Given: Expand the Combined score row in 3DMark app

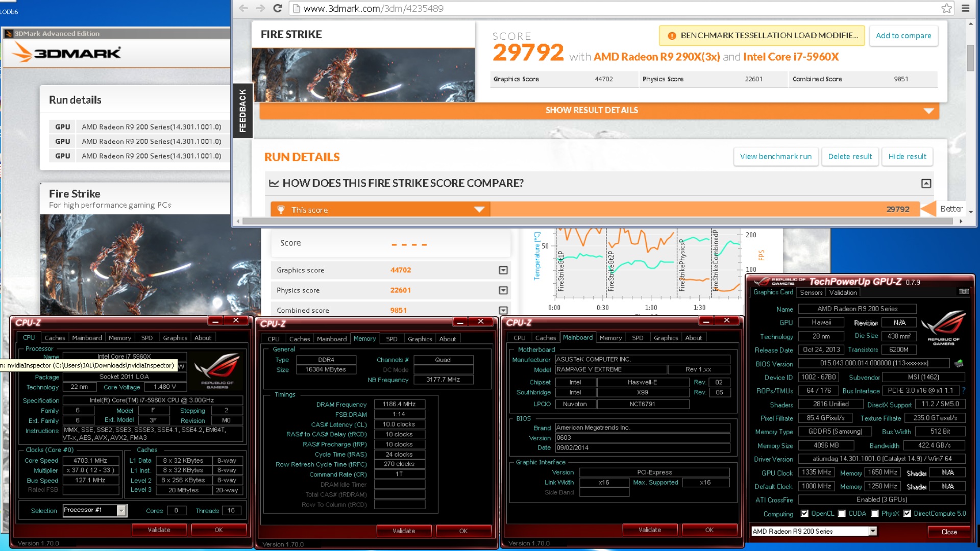Looking at the screenshot, I should tap(503, 310).
